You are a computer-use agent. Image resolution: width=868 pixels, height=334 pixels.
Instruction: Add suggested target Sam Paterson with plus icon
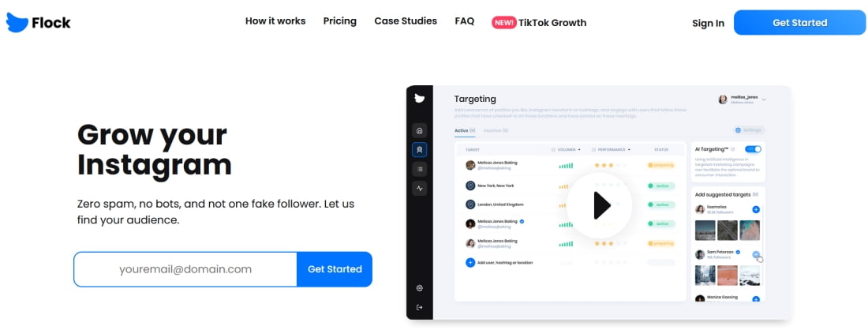pyautogui.click(x=756, y=254)
